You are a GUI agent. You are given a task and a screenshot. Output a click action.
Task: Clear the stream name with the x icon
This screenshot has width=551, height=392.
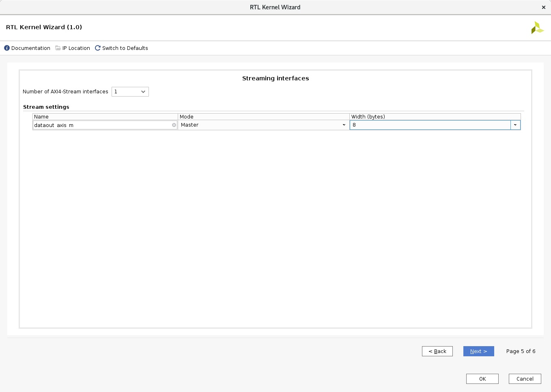[x=174, y=125]
